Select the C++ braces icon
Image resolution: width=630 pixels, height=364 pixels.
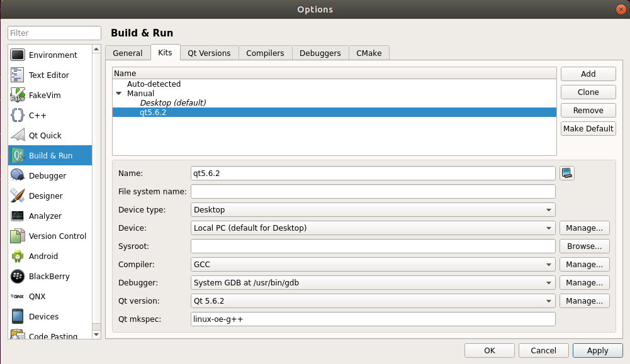coord(18,116)
